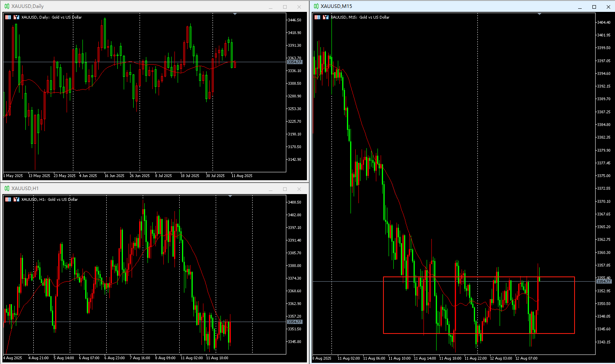Grab the chart shift triangle on Daily chart
The height and width of the screenshot is (364, 615).
tap(235, 14)
